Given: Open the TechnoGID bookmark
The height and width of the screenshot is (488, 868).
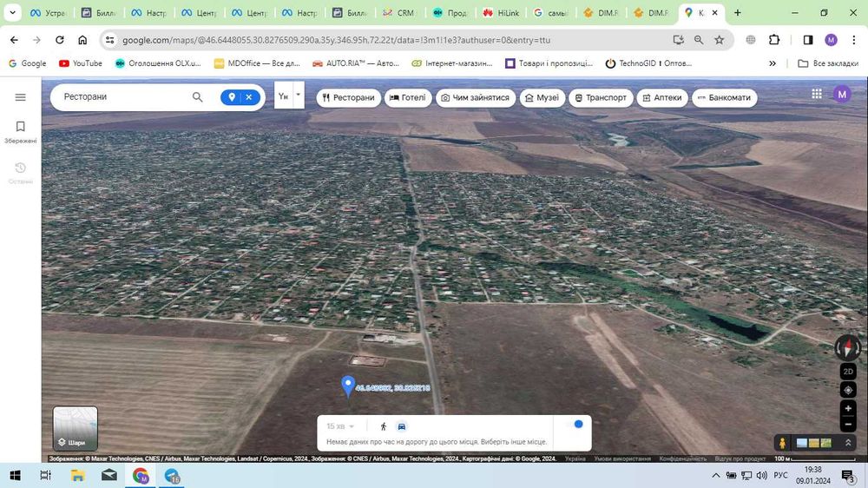Looking at the screenshot, I should pos(648,63).
